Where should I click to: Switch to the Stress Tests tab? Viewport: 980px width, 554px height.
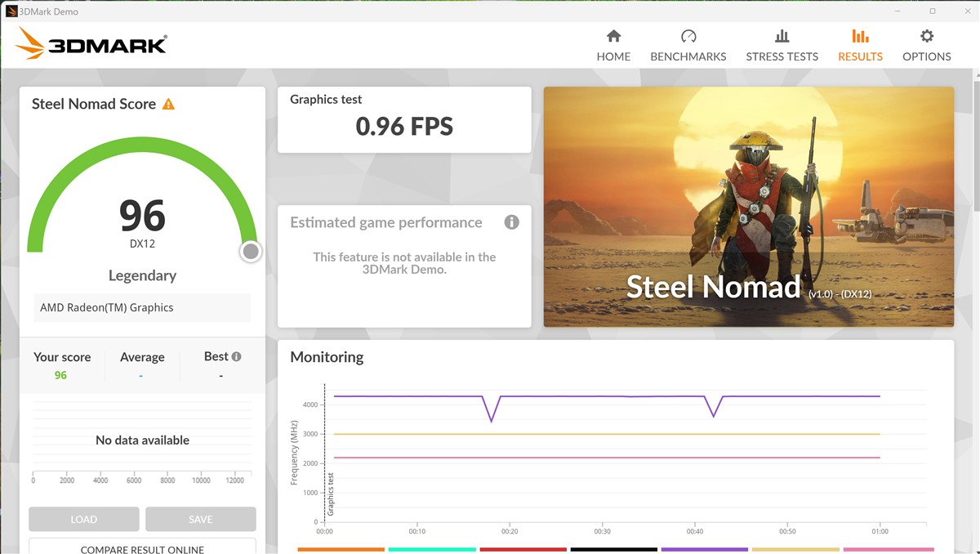pyautogui.click(x=782, y=46)
